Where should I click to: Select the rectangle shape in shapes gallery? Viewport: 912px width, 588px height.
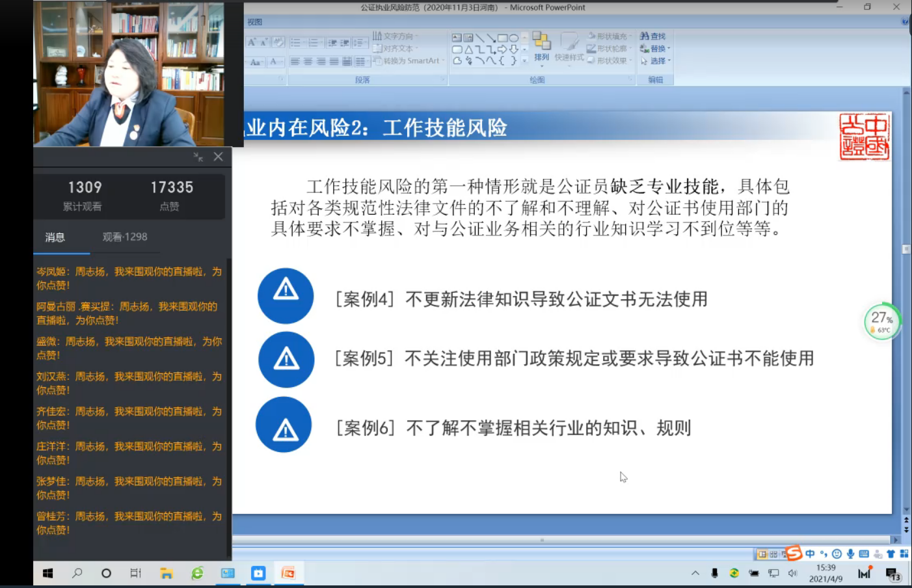tap(502, 38)
